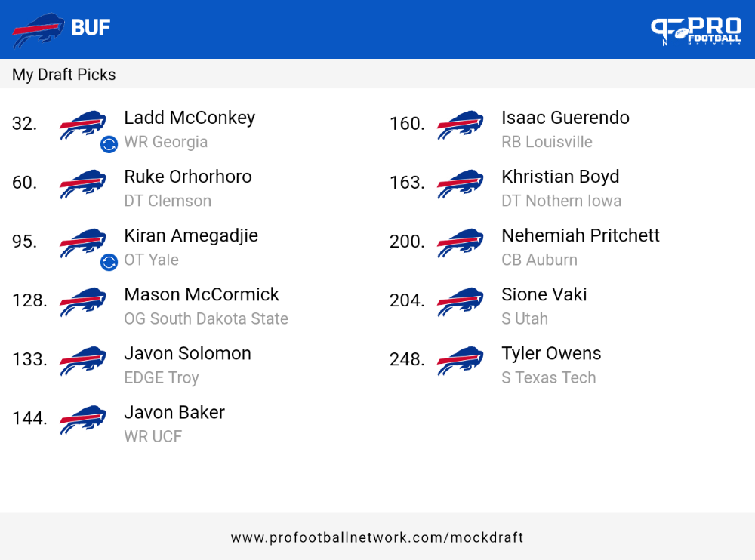The height and width of the screenshot is (560, 755).
Task: Click the trade swap icon beside Kiran Amegadjie
Action: [109, 262]
